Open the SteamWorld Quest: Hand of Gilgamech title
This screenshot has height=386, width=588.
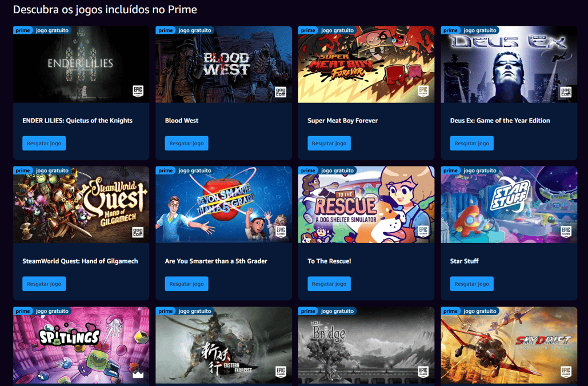coord(80,261)
